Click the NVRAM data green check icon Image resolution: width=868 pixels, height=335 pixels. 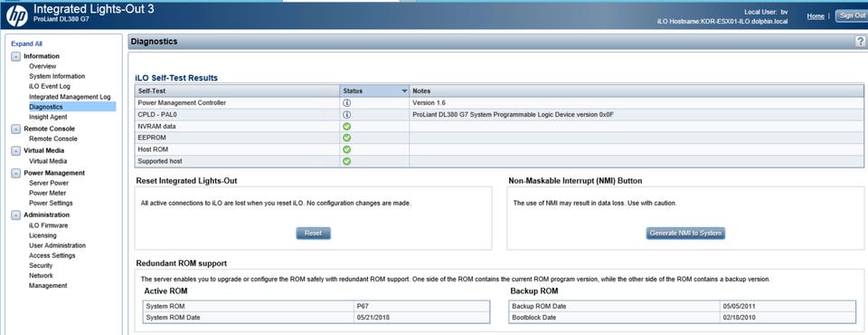347,127
